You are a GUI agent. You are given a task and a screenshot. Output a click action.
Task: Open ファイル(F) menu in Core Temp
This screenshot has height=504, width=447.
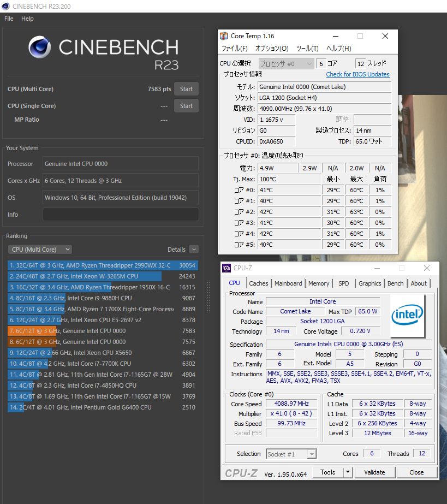(235, 48)
